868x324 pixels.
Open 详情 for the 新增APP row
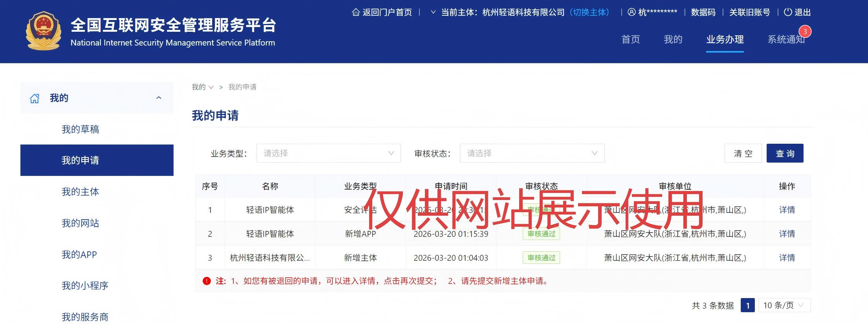point(787,234)
